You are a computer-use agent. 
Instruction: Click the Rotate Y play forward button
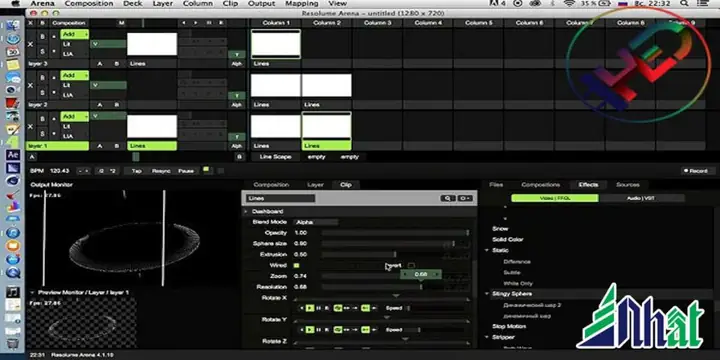310,330
